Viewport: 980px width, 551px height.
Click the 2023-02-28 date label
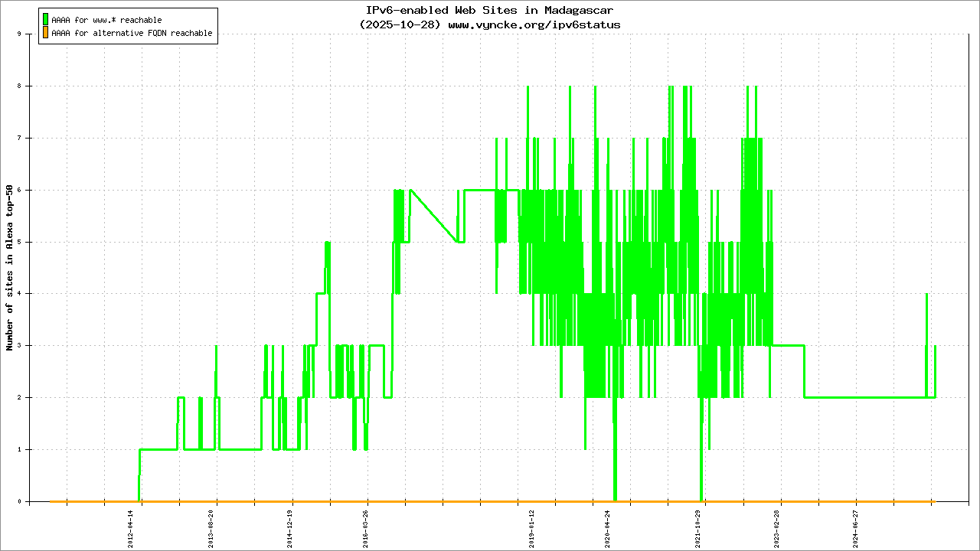point(776,525)
